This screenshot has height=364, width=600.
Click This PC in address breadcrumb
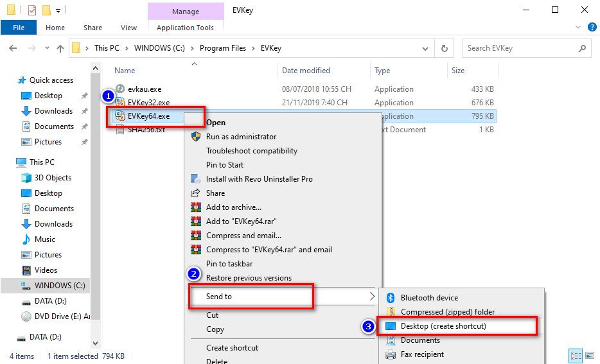point(107,48)
